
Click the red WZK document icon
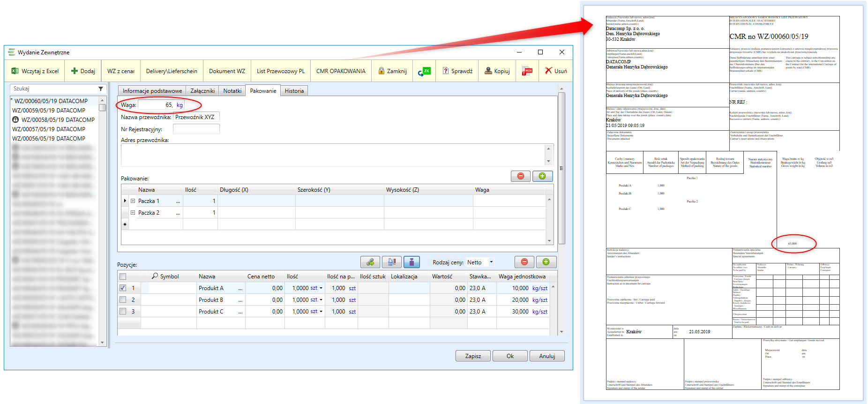(x=527, y=71)
